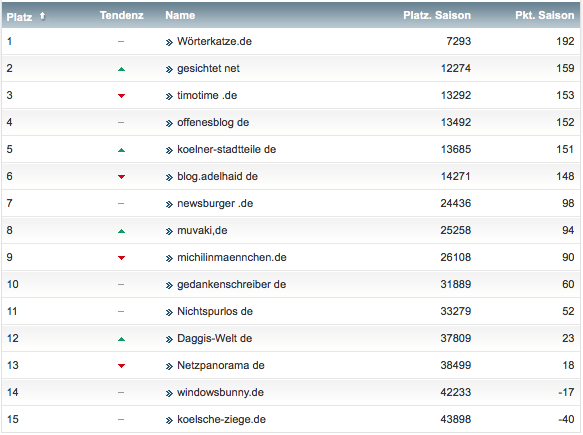The width and height of the screenshot is (583, 435).
Task: Sort by the Platz column header
Action: click(19, 17)
